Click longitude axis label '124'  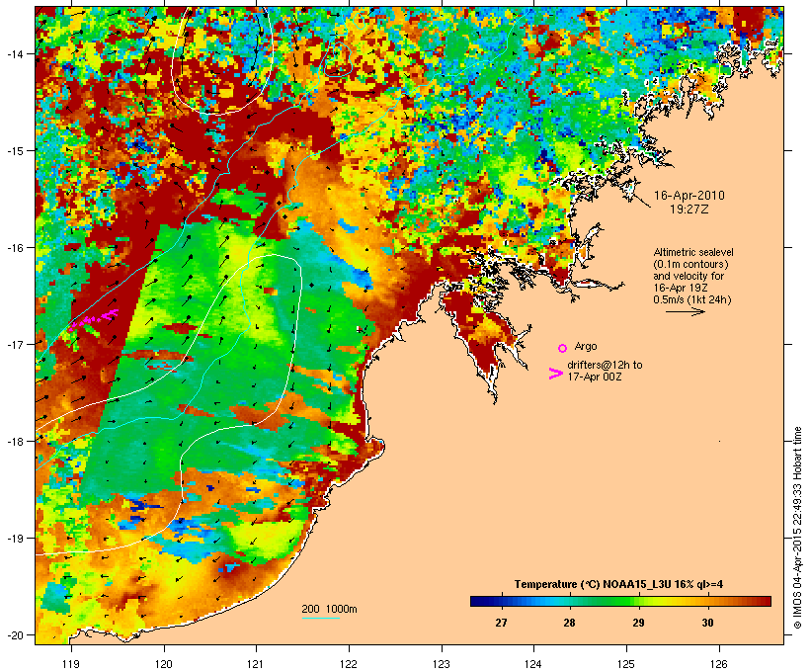533,664
